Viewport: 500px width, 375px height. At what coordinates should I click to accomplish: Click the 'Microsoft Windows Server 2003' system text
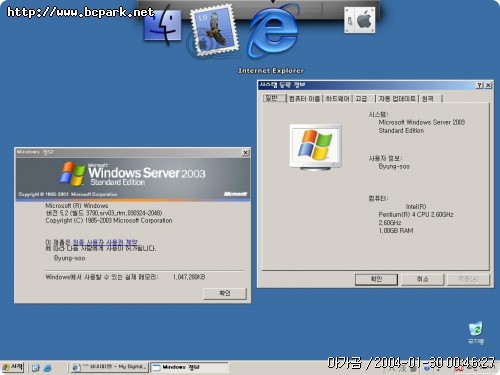click(421, 122)
